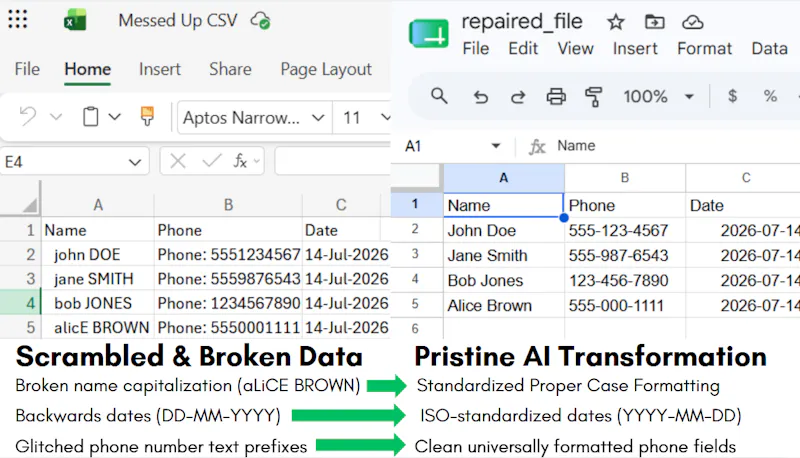800x458 pixels.
Task: Click the Excel formula bar input field
Action: click(x=333, y=162)
